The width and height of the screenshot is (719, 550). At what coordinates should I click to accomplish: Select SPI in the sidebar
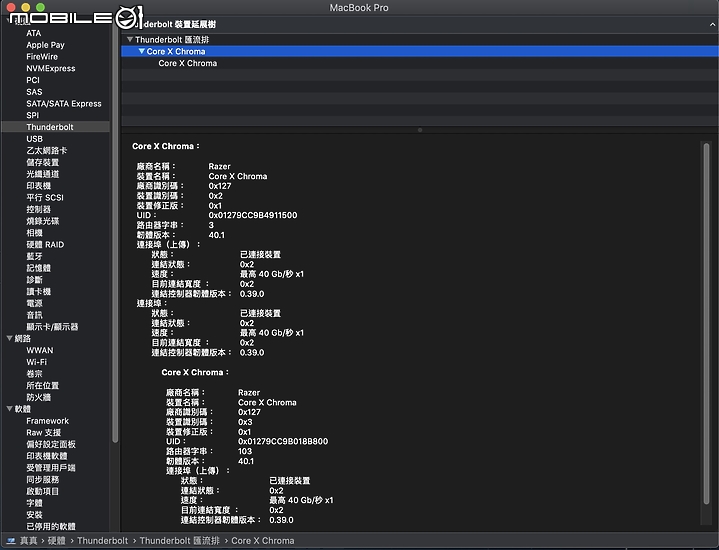coord(33,115)
